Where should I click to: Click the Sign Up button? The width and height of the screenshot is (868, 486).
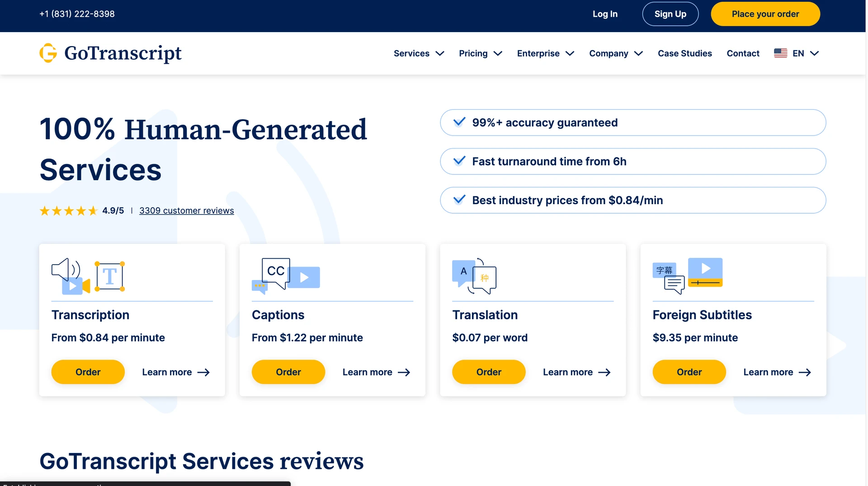pos(670,14)
